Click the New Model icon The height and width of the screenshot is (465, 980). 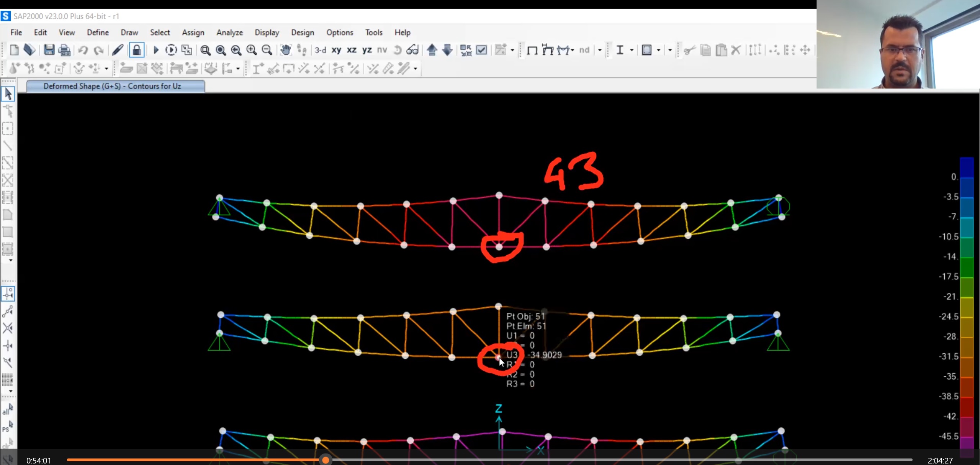coord(14,50)
